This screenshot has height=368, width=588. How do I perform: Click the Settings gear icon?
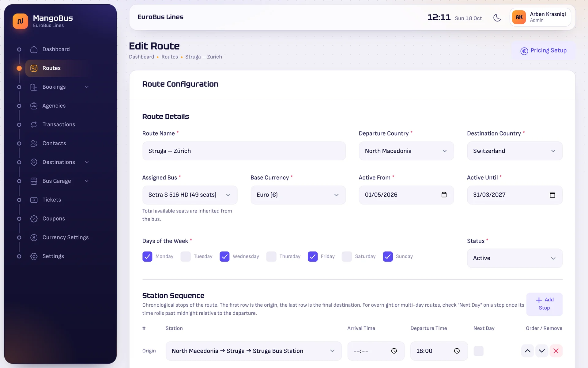(34, 256)
